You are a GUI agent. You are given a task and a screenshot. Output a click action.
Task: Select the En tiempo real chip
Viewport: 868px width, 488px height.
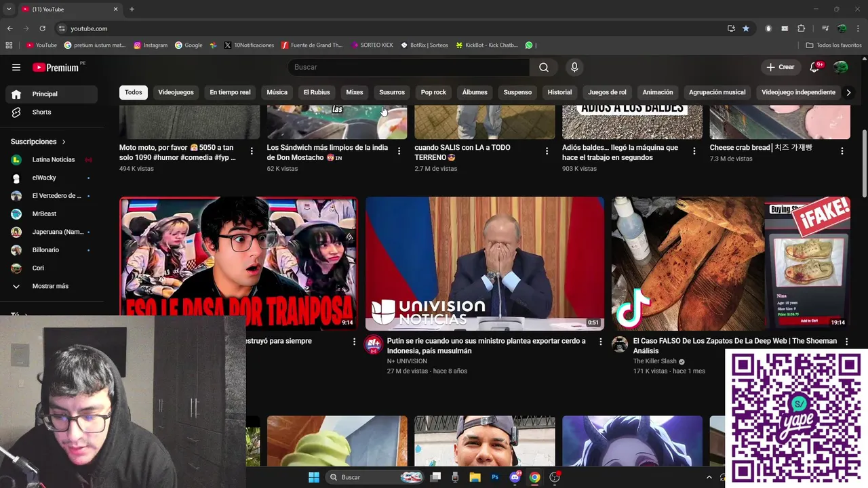(x=230, y=92)
